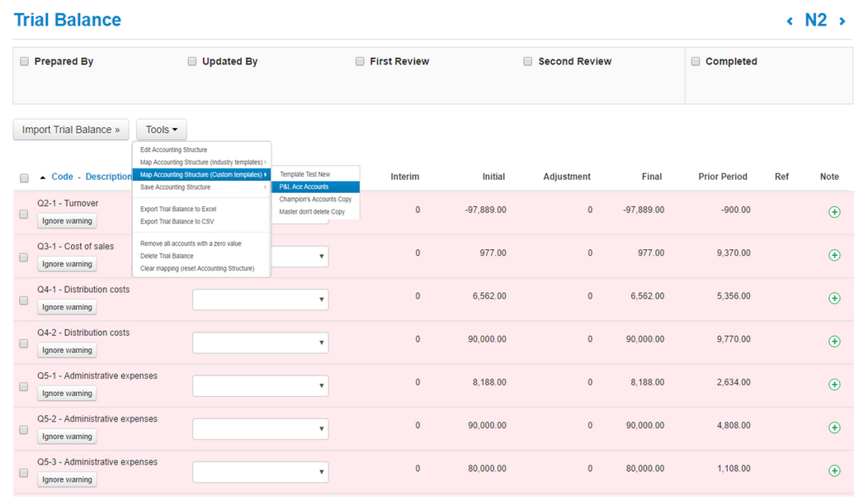
Task: Click the plus icon for Q4-1 Distribution costs
Action: click(x=834, y=298)
